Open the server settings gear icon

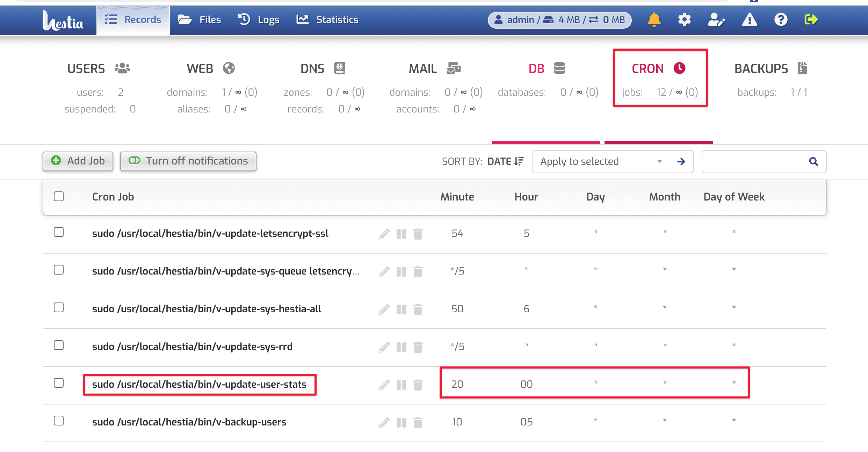(x=684, y=20)
